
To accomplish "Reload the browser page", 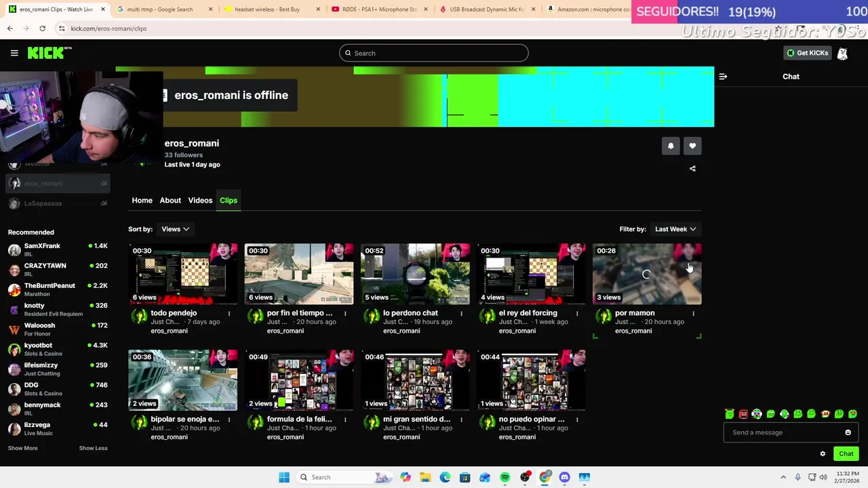I will (42, 28).
